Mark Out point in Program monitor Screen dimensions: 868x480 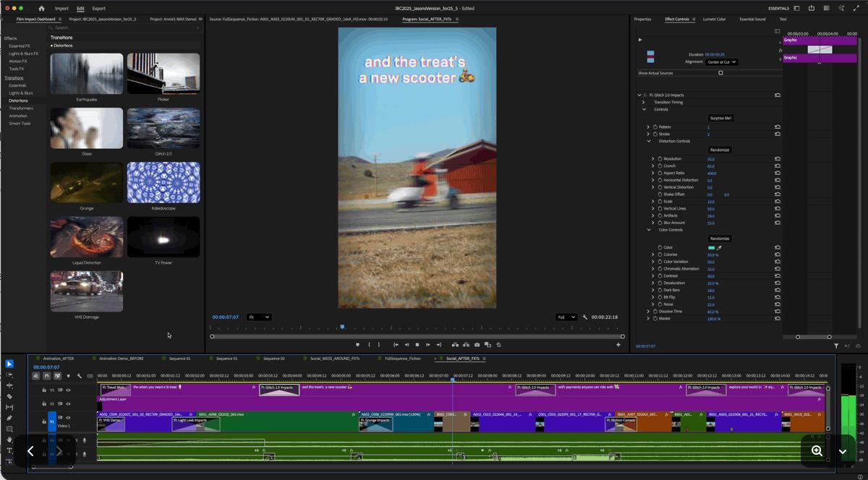coord(378,345)
